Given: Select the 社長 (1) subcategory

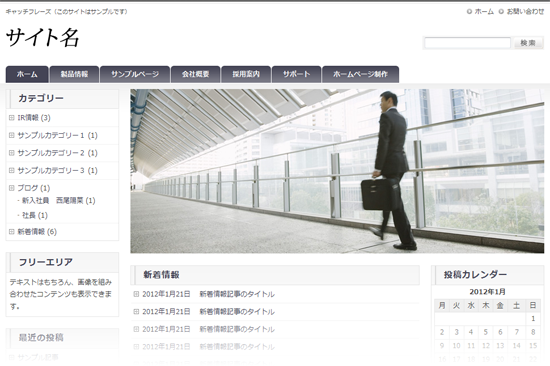Looking at the screenshot, I should [35, 215].
